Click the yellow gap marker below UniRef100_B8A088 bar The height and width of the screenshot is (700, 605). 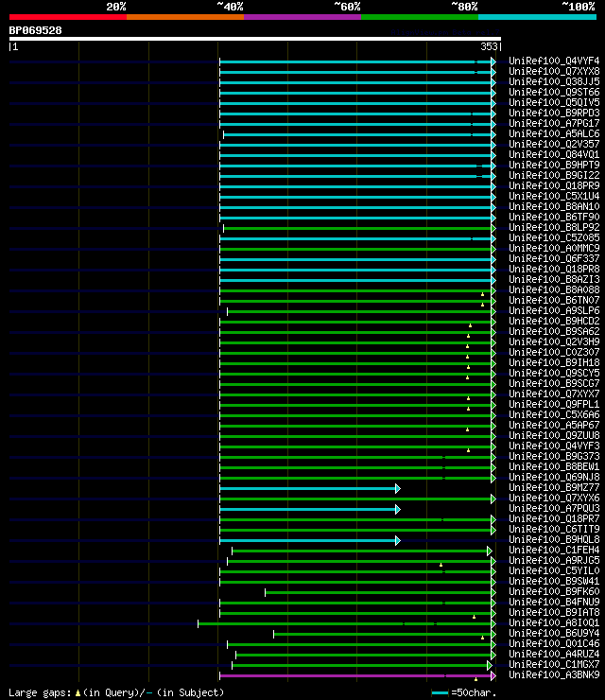click(482, 294)
